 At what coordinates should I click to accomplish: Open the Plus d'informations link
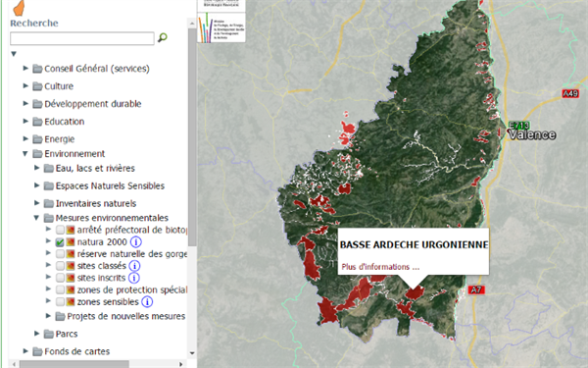point(380,267)
